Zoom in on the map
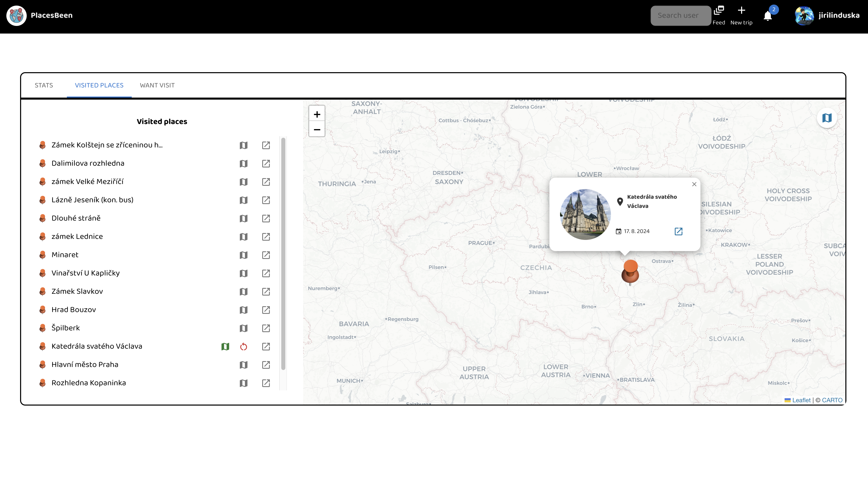This screenshot has width=868, height=478. tap(317, 114)
